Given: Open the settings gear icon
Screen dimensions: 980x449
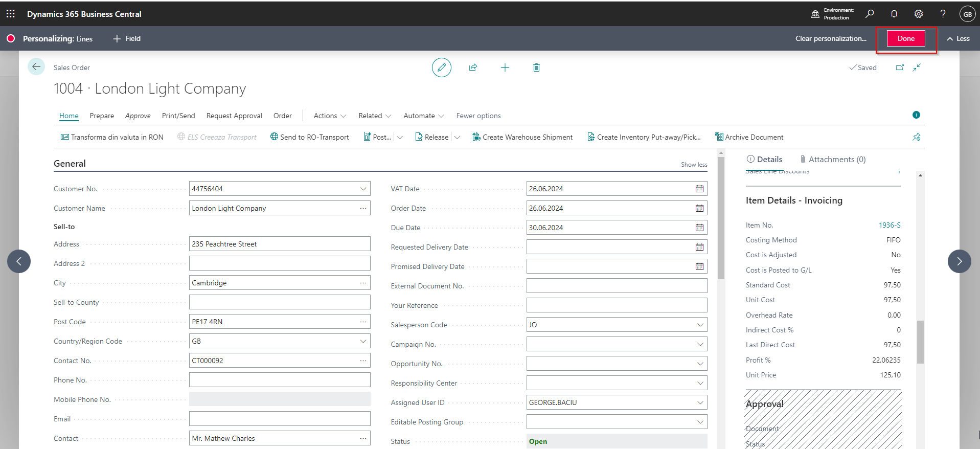Looking at the screenshot, I should coord(919,14).
